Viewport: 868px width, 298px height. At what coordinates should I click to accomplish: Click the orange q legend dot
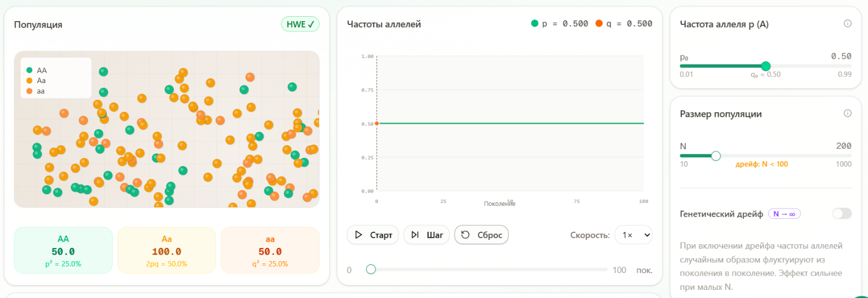click(599, 23)
